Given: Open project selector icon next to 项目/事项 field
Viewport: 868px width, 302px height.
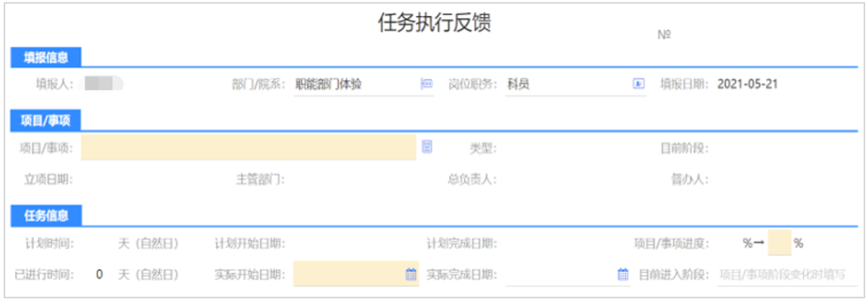Looking at the screenshot, I should [x=427, y=146].
